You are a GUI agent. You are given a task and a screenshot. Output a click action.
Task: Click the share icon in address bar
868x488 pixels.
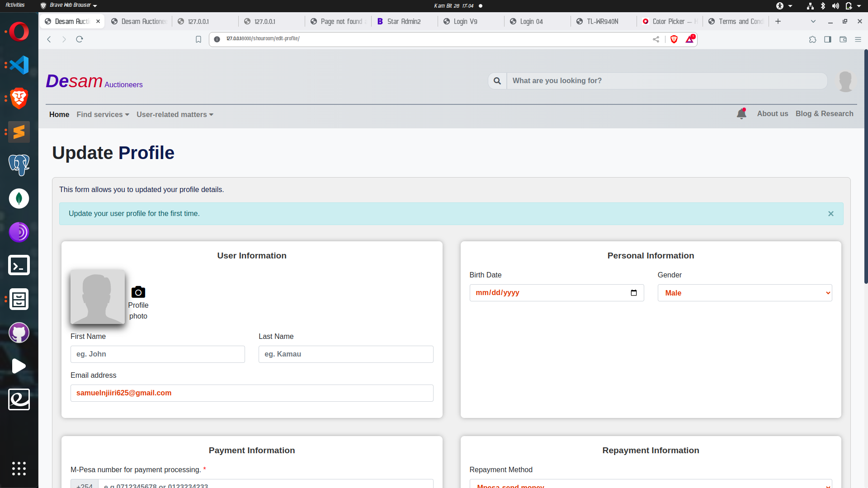[656, 39]
